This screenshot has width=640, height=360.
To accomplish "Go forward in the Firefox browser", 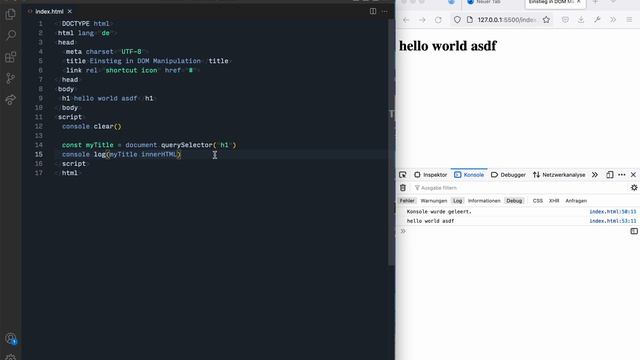I will tap(422, 20).
